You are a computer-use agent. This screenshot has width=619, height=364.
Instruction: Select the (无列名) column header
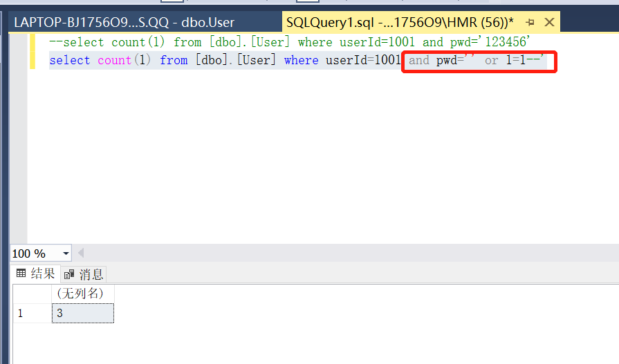coord(83,294)
